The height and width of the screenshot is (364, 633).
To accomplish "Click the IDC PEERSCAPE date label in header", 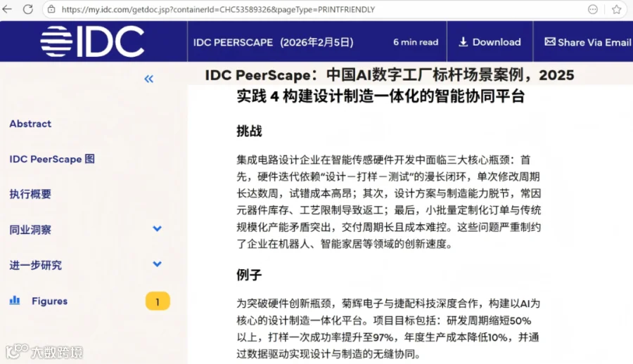I will 274,42.
